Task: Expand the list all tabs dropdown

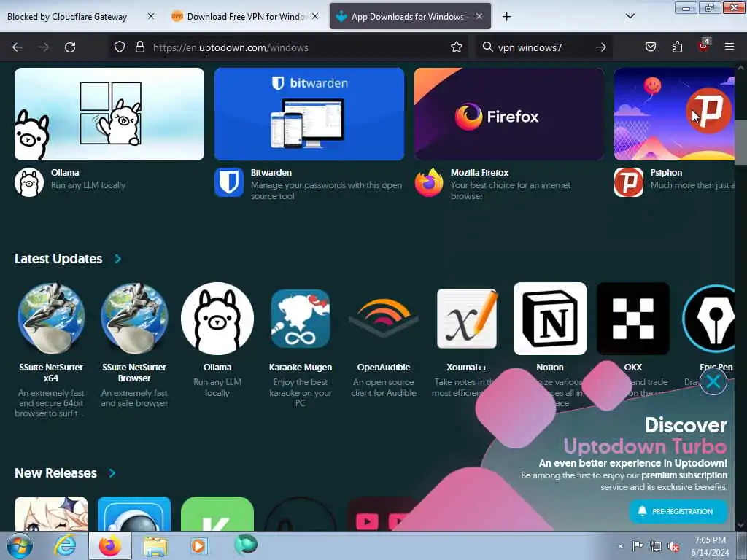Action: [x=630, y=16]
